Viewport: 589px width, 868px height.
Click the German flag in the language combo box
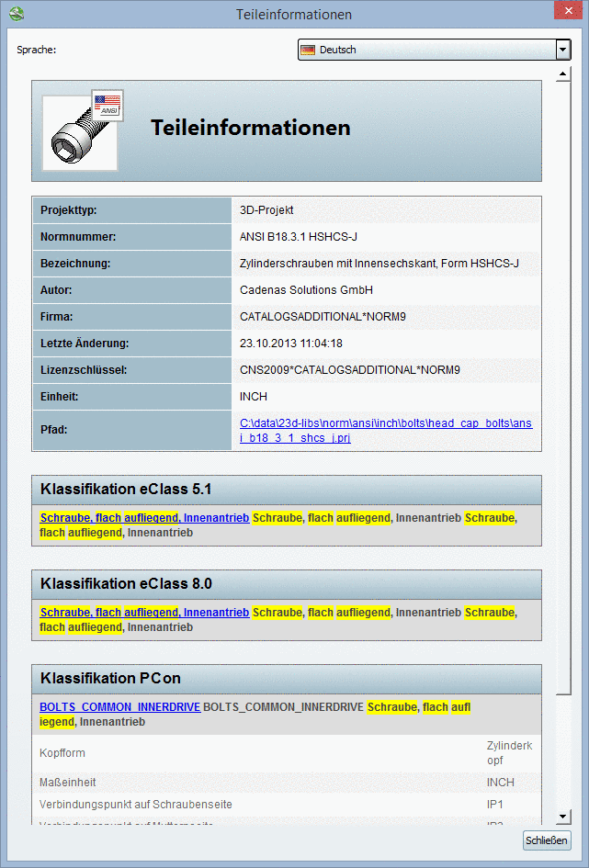point(307,50)
